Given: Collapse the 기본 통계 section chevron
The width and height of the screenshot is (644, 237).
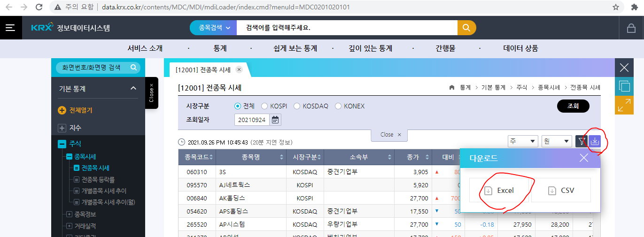Looking at the screenshot, I should (x=133, y=88).
